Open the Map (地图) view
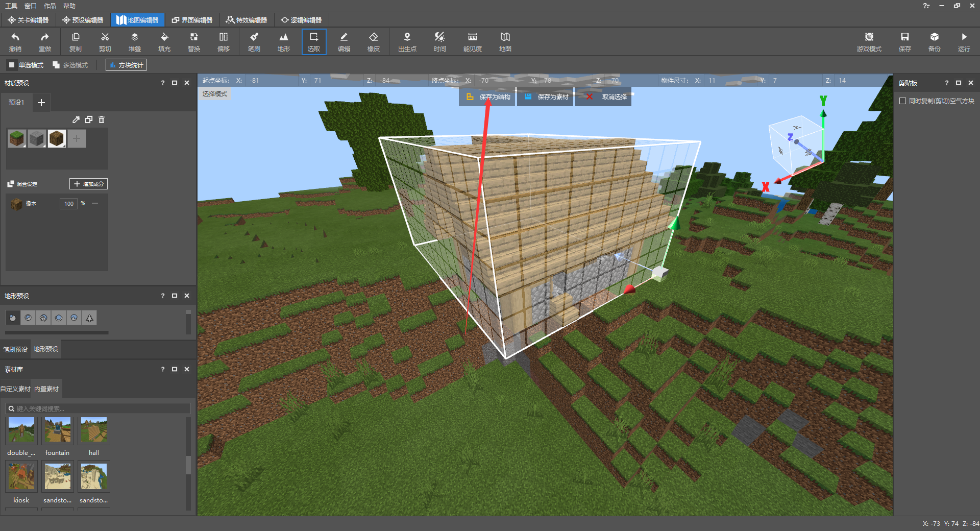Screen dimensions: 980x531 coord(505,42)
